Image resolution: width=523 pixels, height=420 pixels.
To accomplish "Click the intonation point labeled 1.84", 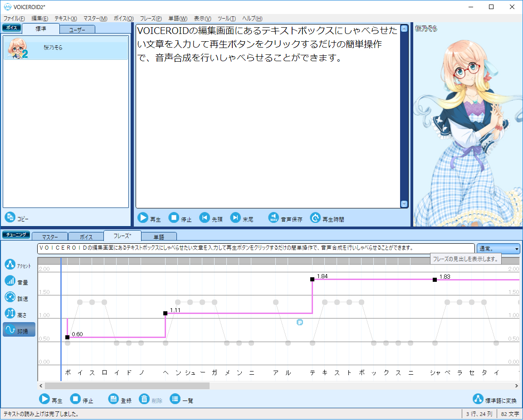I will point(312,279).
